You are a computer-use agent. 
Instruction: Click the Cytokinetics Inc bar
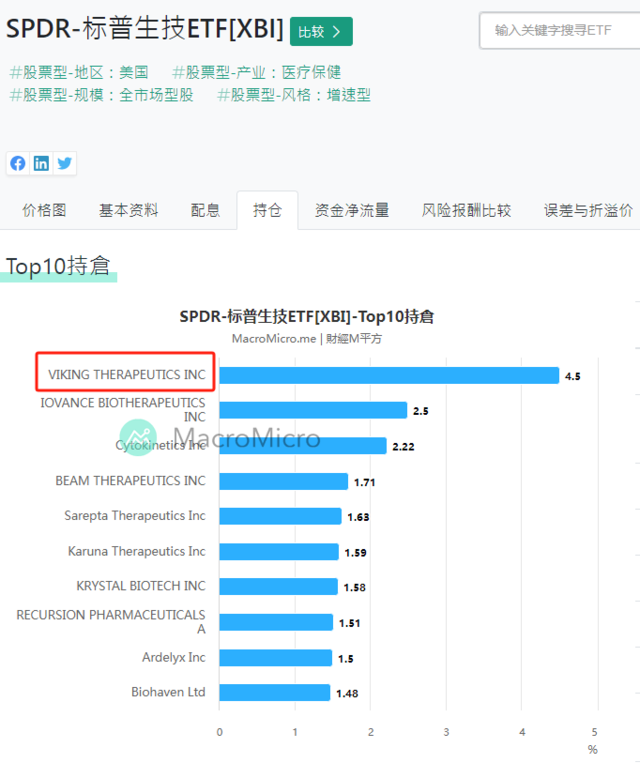pyautogui.click(x=303, y=446)
